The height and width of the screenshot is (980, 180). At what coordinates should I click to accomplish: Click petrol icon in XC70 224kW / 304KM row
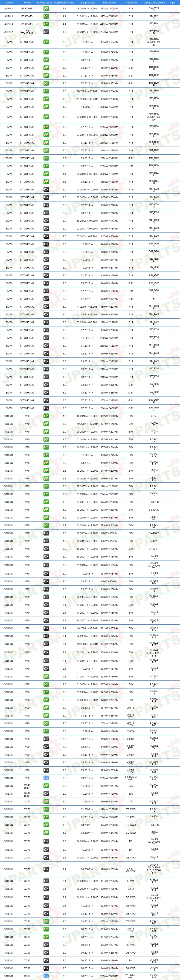pyautogui.click(x=46, y=817)
